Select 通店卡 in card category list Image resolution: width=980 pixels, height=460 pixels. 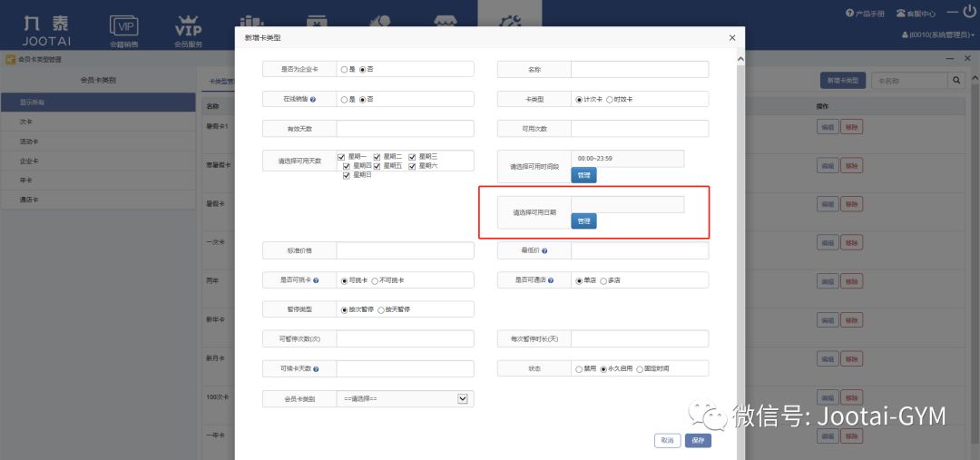click(x=98, y=200)
